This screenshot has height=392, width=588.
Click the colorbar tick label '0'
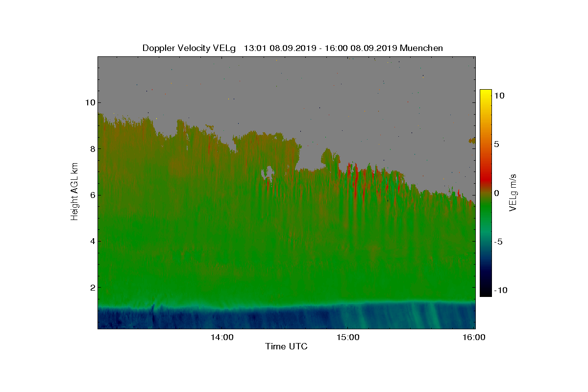[x=496, y=193]
